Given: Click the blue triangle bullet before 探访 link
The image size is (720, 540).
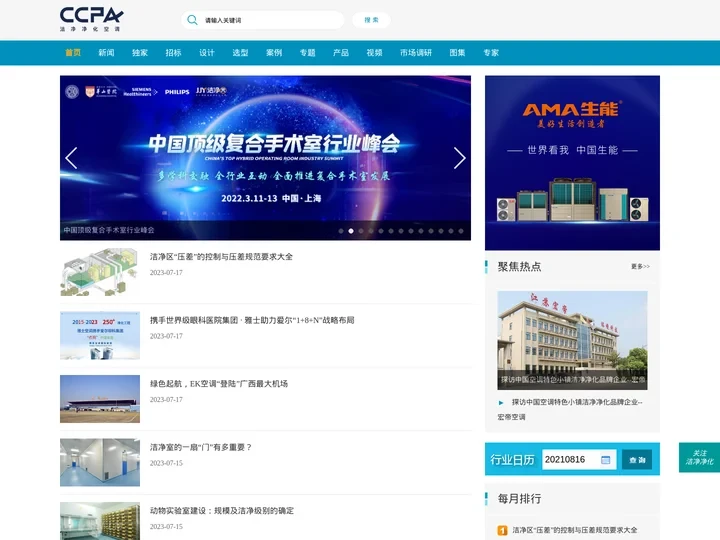Looking at the screenshot, I should pyautogui.click(x=501, y=403).
